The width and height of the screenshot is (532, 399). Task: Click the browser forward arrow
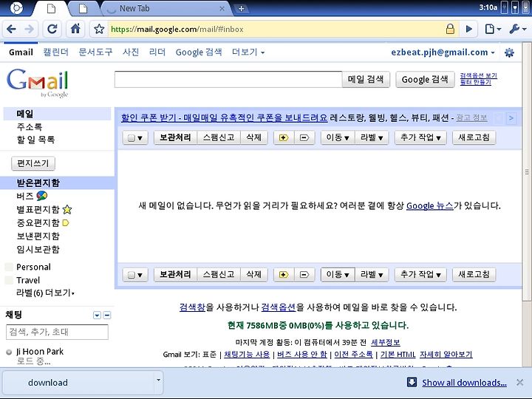[x=30, y=29]
